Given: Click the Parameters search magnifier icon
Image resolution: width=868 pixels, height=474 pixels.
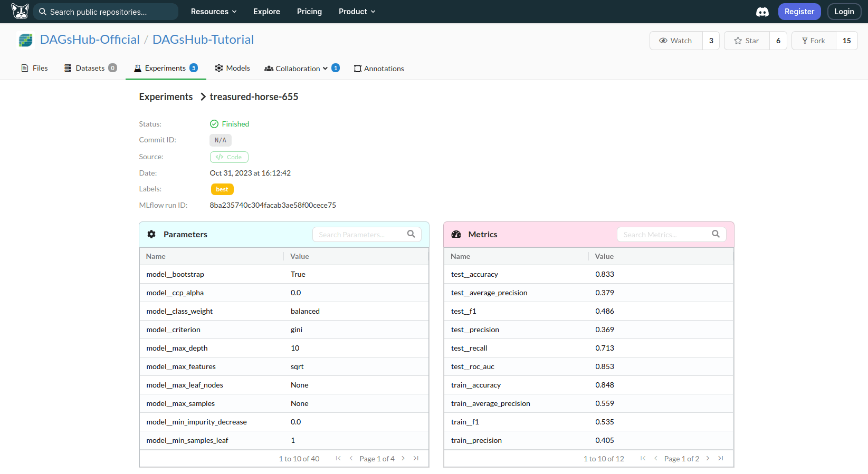Looking at the screenshot, I should (411, 234).
